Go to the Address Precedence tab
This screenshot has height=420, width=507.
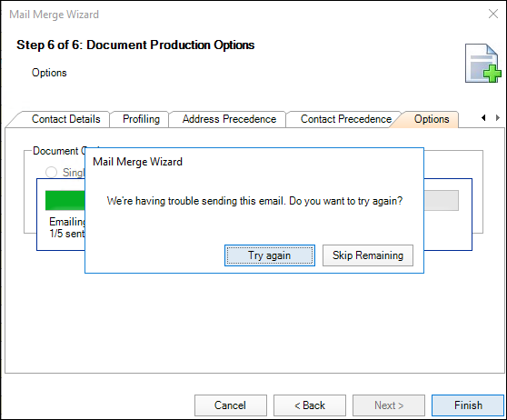tap(229, 119)
